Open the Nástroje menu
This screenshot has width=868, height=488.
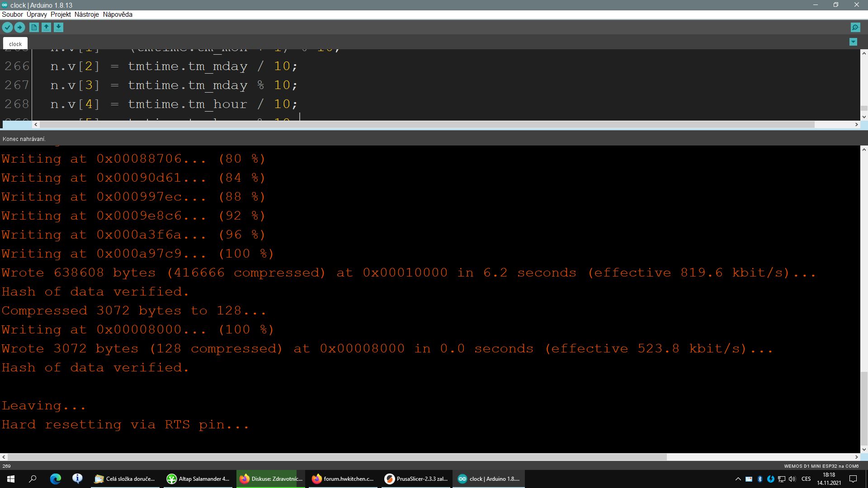(x=86, y=14)
